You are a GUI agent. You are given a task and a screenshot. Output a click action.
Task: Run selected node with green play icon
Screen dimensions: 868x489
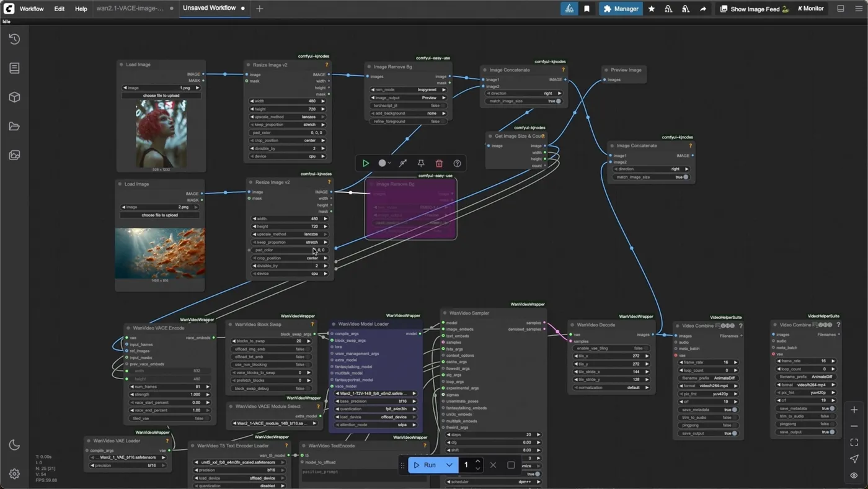point(366,163)
